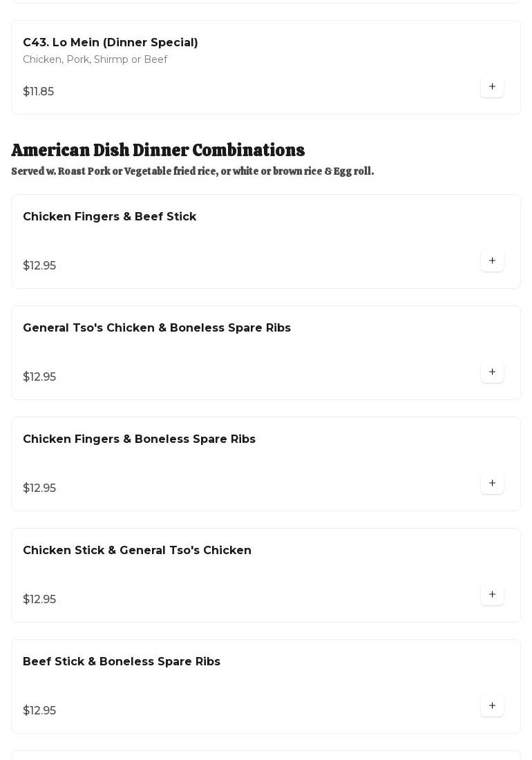Click the Chicken Fingers & Beef Stick price
This screenshot has height=760, width=532.
39,266
